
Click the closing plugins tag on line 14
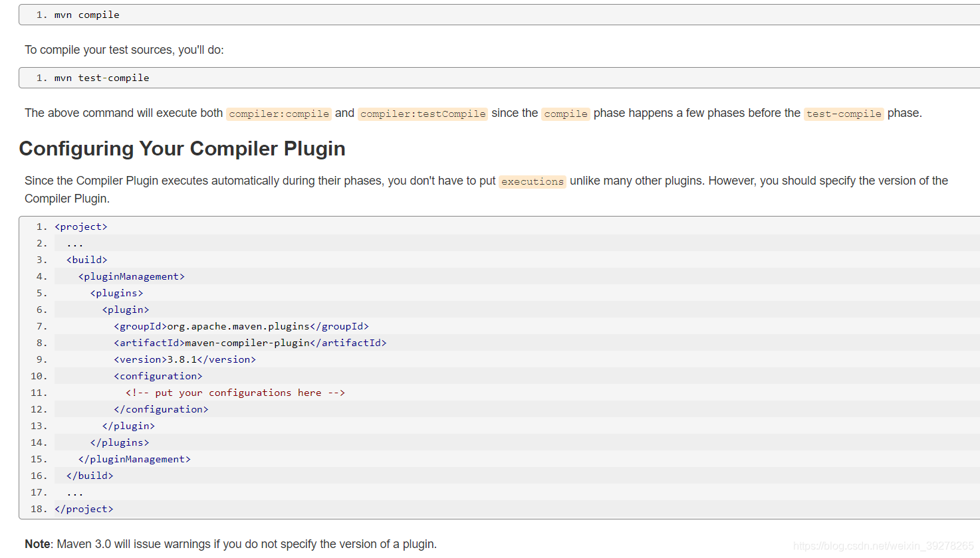coord(120,442)
